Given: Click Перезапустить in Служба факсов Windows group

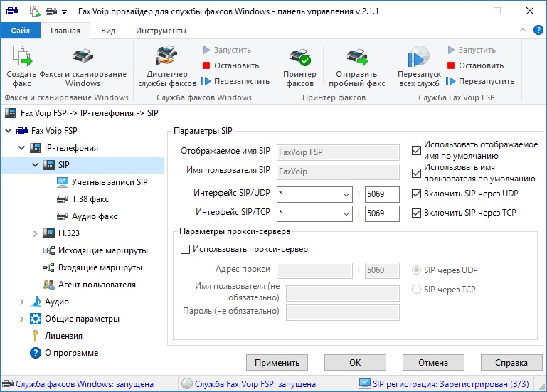Looking at the screenshot, I should pos(235,81).
